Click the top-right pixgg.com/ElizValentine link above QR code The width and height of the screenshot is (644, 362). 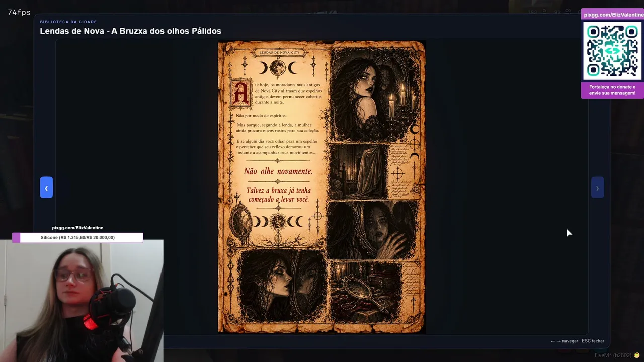point(613,15)
